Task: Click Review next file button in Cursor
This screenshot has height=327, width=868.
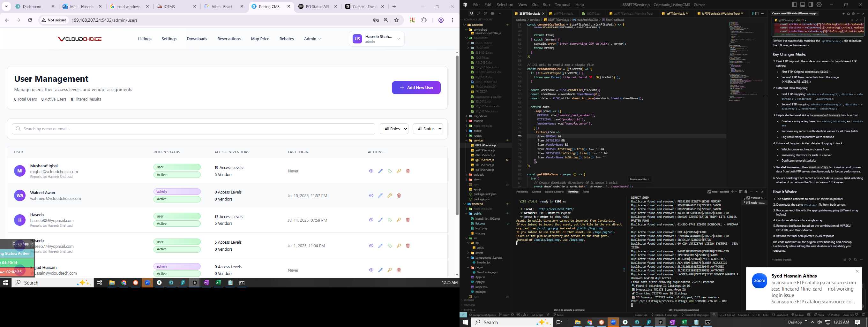Action: click(x=639, y=179)
